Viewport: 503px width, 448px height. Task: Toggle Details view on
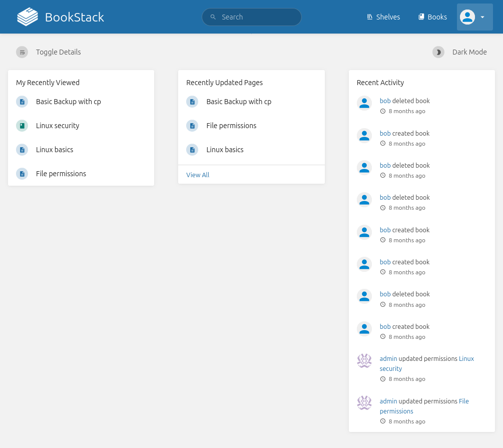(58, 52)
